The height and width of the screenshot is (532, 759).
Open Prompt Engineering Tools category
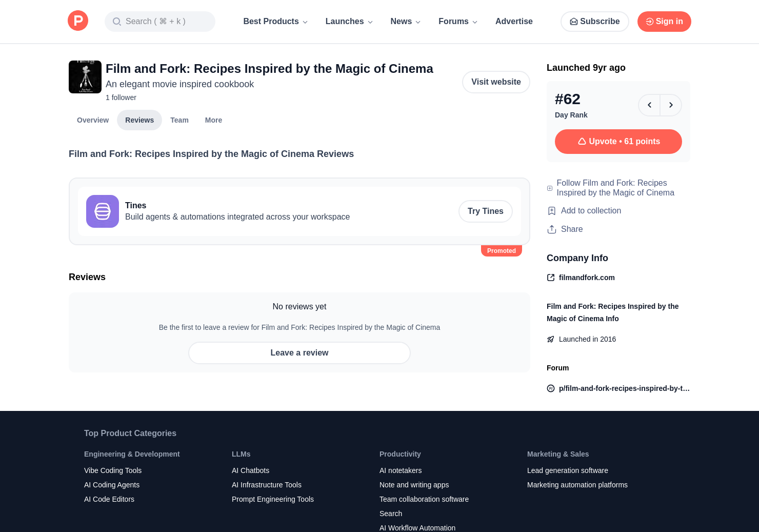coord(273,499)
